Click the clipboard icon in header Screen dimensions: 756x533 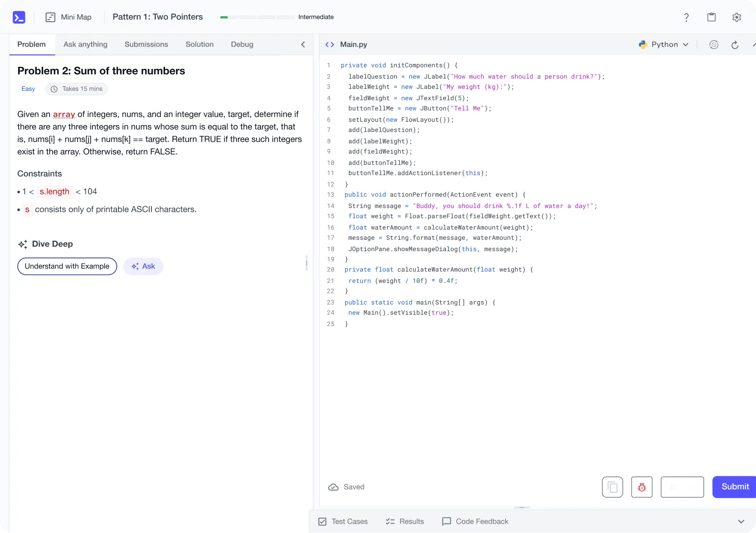point(711,17)
